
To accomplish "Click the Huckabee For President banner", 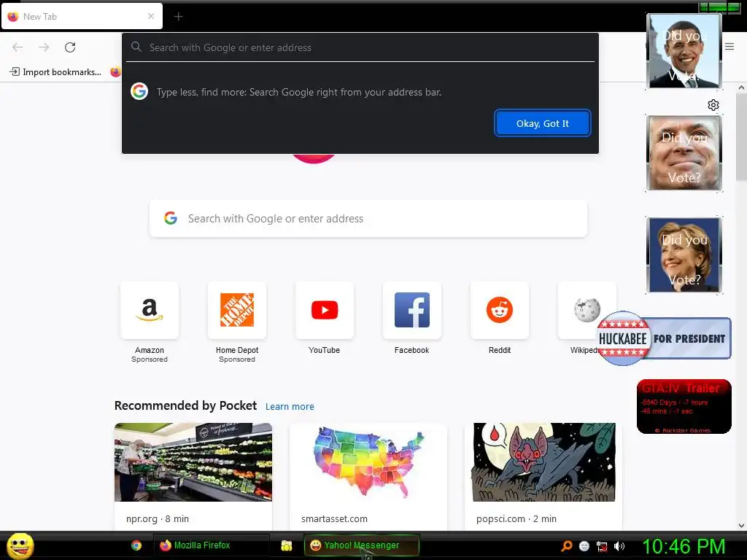I will [664, 338].
